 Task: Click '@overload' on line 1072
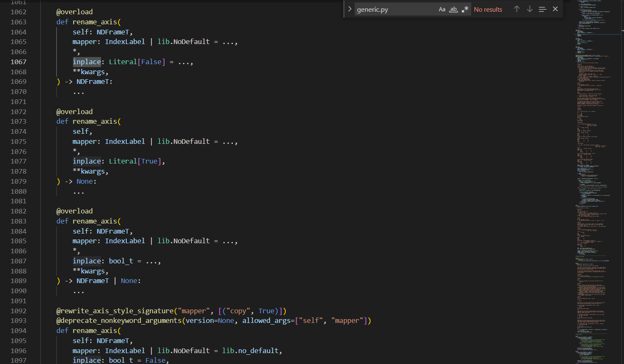click(75, 112)
